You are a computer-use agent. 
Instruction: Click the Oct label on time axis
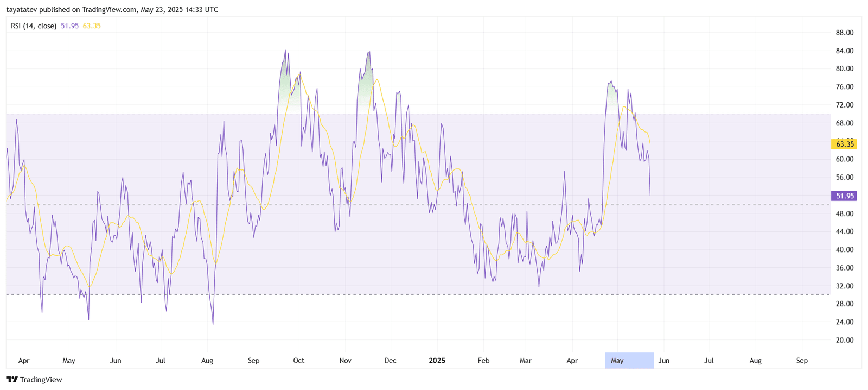click(298, 360)
